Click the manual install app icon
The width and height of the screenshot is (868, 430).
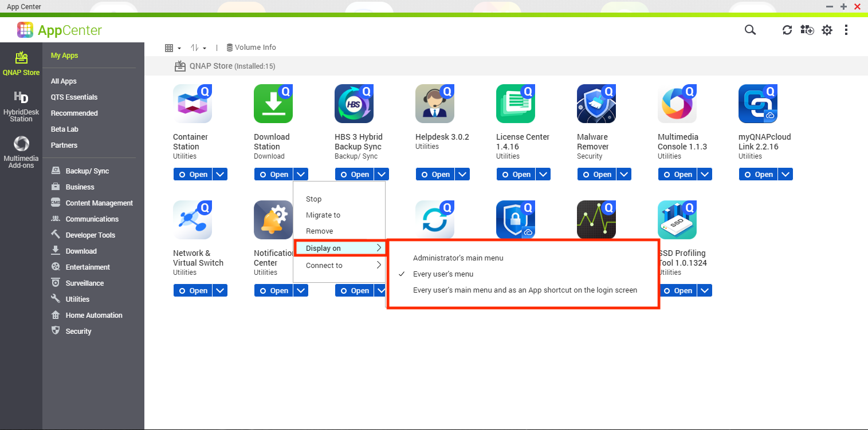click(807, 30)
